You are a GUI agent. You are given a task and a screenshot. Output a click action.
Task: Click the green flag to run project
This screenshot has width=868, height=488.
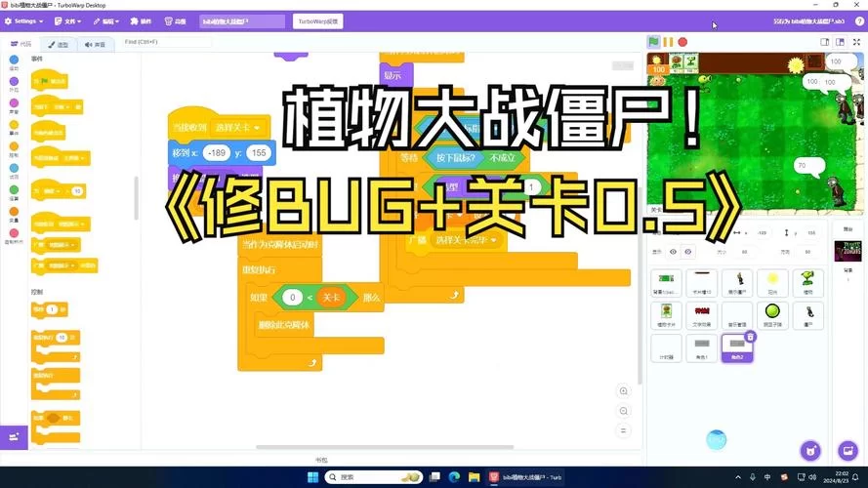point(654,42)
